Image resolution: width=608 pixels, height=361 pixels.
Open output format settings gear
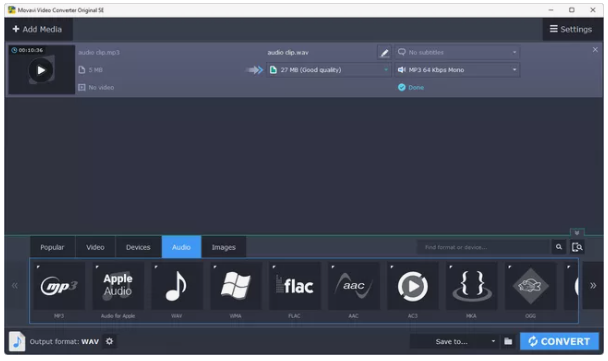(x=109, y=342)
